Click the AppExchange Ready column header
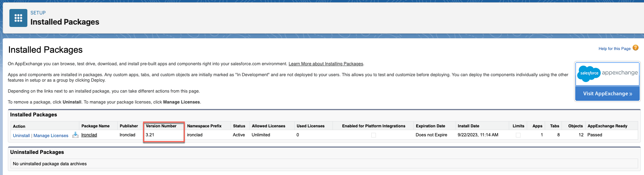The image size is (644, 175). tap(607, 126)
